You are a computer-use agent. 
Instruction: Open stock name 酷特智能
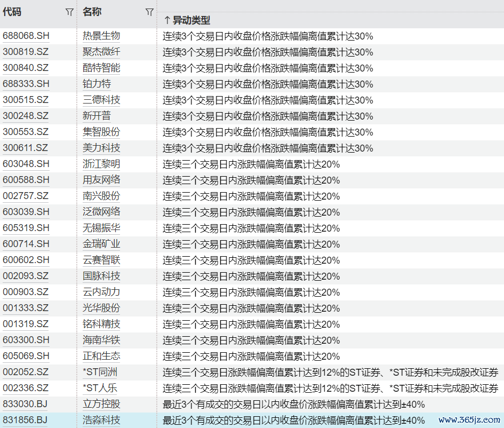coord(101,68)
